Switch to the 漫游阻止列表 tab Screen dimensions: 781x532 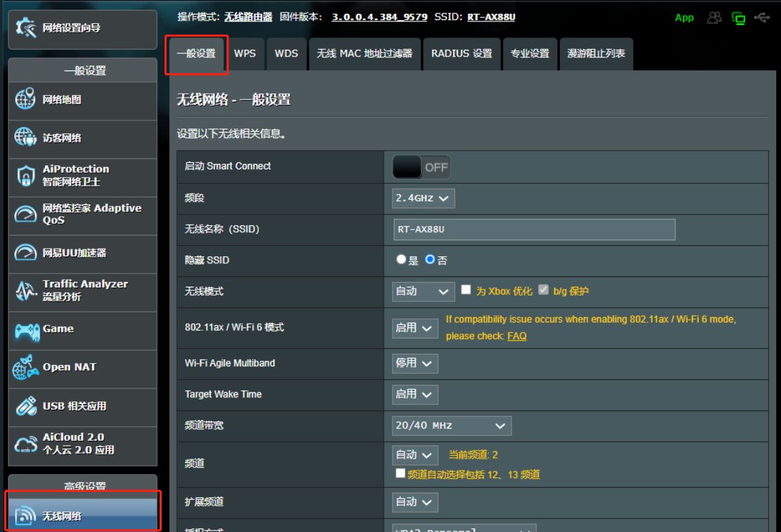[x=596, y=54]
